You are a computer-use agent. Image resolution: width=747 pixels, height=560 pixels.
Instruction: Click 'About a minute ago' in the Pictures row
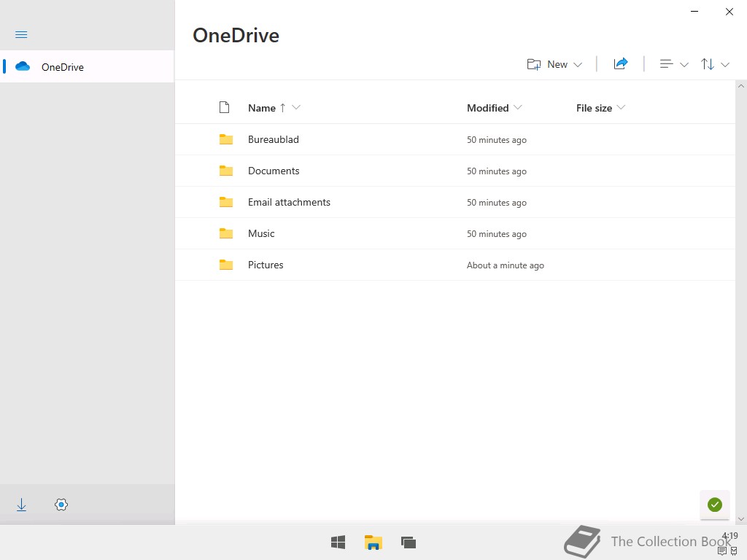506,265
